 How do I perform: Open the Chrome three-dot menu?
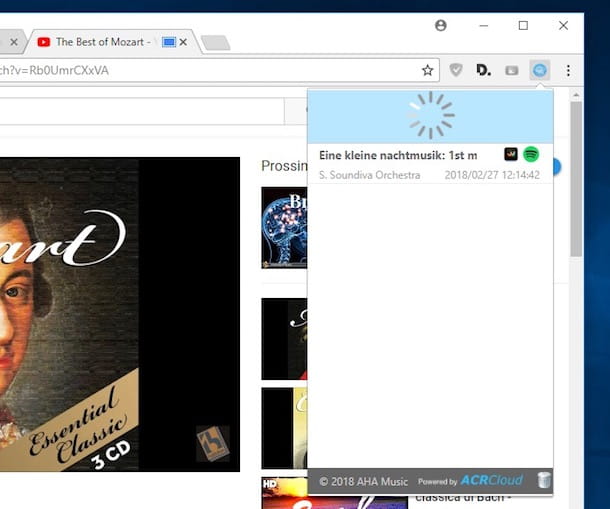click(568, 70)
